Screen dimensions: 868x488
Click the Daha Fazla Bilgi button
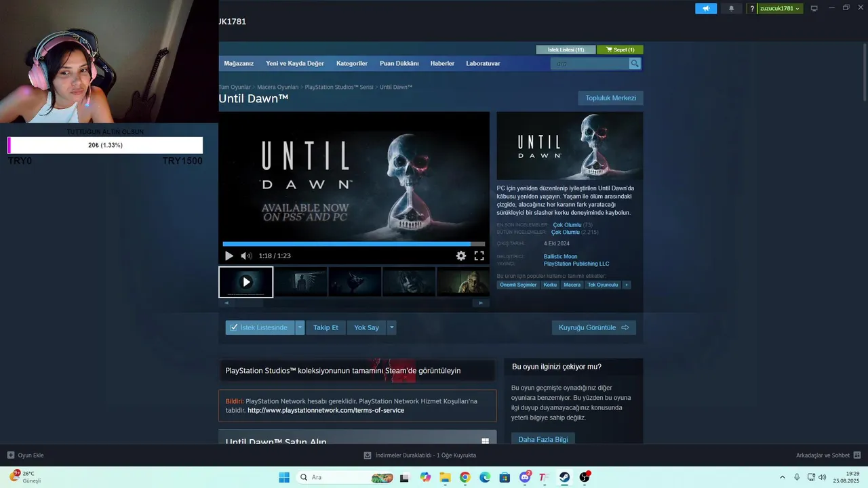click(x=543, y=439)
